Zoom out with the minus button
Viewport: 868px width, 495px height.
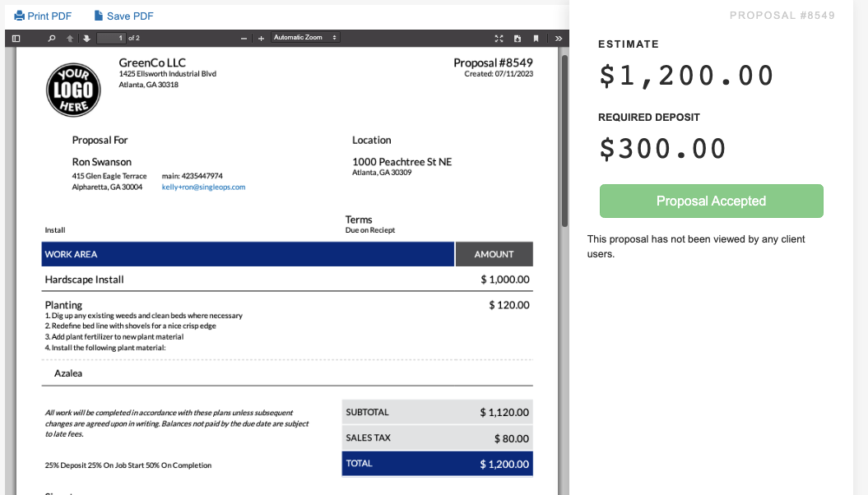tap(244, 39)
